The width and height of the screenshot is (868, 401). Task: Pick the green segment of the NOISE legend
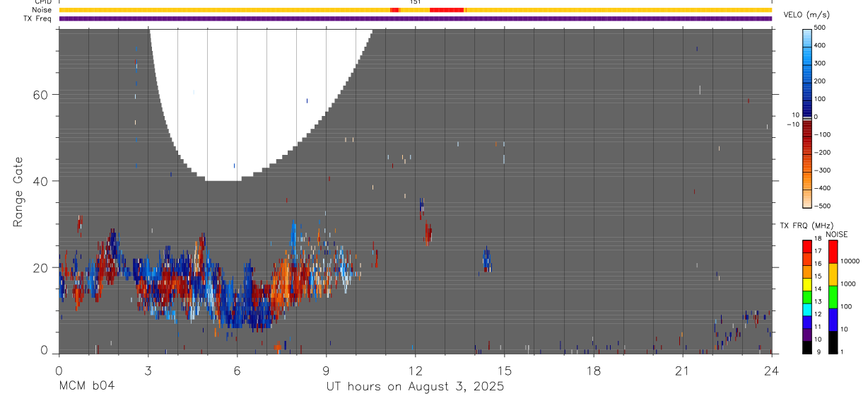tap(833, 297)
